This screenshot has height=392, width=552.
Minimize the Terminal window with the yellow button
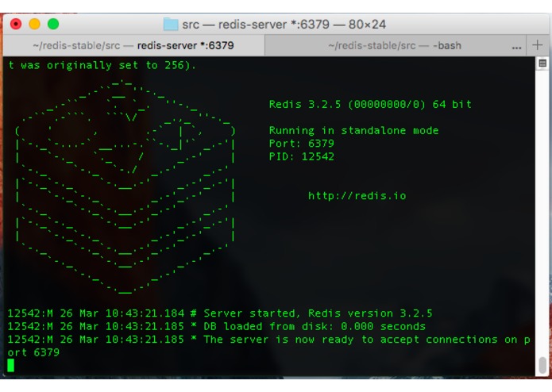coord(34,25)
